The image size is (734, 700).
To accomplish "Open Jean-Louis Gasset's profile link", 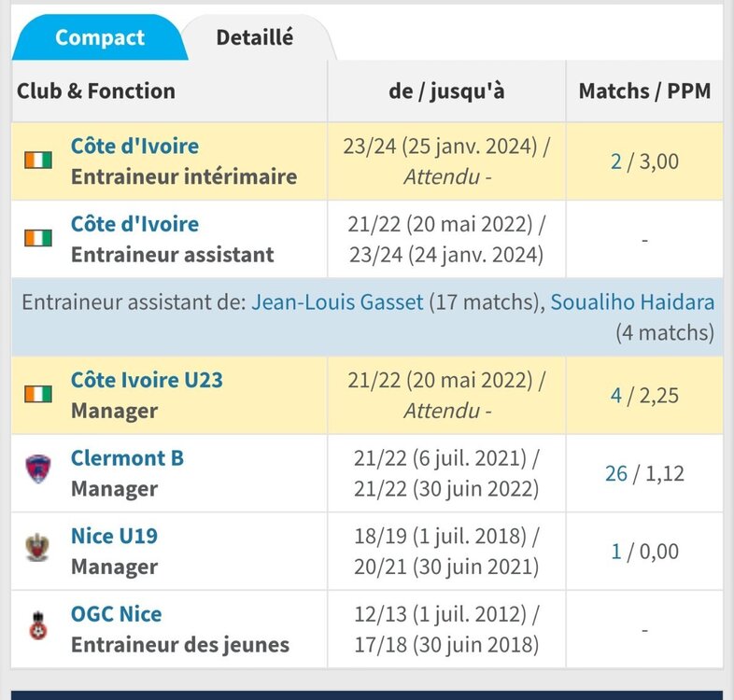I will click(x=337, y=302).
